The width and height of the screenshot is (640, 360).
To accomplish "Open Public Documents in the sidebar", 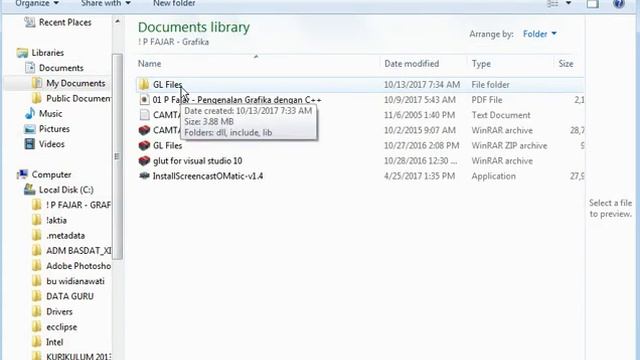I will coord(78,98).
